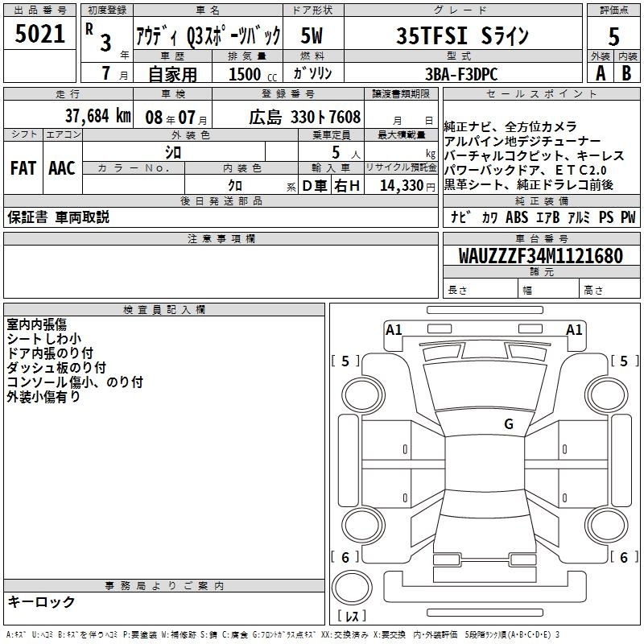Select the inspector note 外装小傷有り
The image size is (644, 644).
click(x=43, y=396)
